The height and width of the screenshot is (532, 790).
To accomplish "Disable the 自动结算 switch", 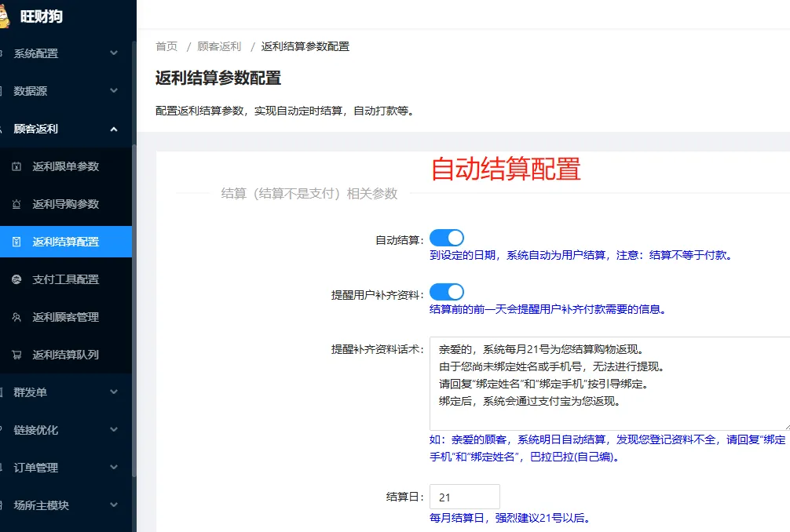I will click(447, 238).
